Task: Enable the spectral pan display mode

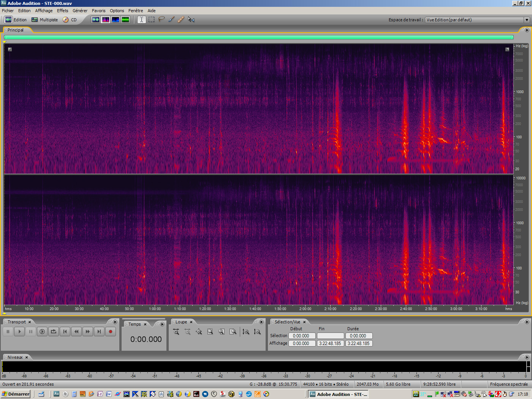Action: [115, 19]
